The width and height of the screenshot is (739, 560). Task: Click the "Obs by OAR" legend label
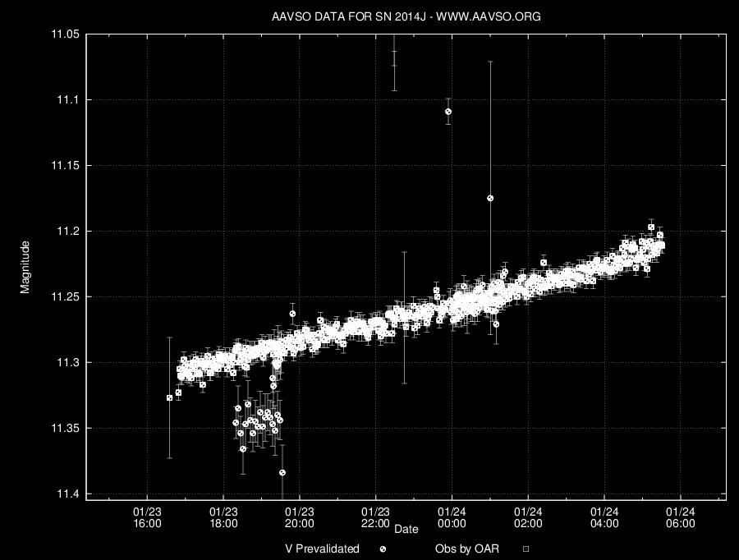coord(467,549)
